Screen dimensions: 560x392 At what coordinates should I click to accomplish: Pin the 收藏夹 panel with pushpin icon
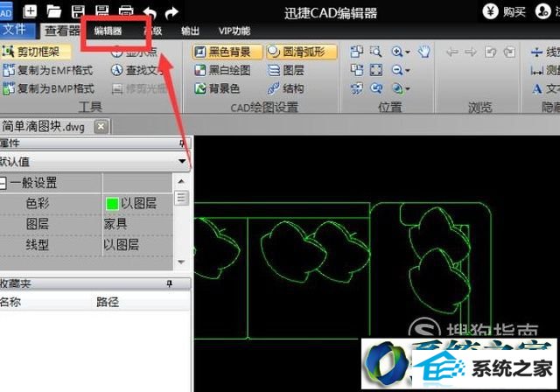(x=169, y=283)
